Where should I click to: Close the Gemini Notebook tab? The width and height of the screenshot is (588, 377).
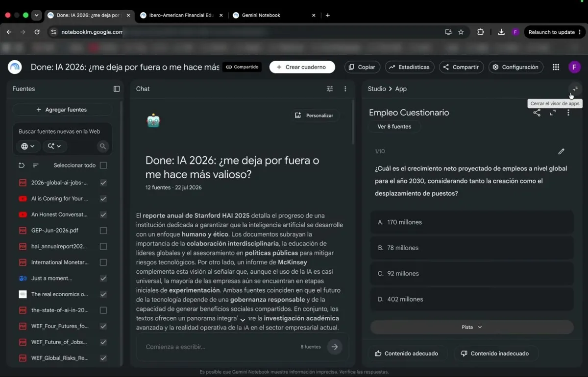pyautogui.click(x=314, y=15)
